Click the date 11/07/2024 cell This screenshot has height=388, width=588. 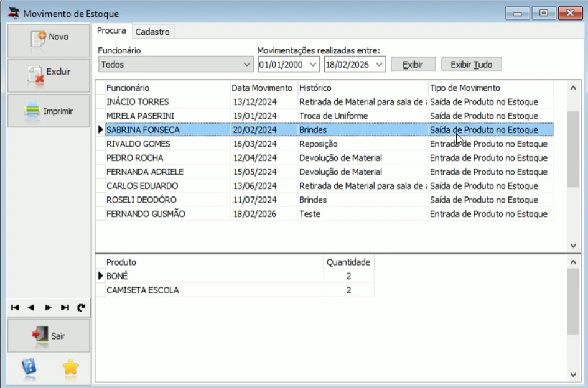pos(264,200)
